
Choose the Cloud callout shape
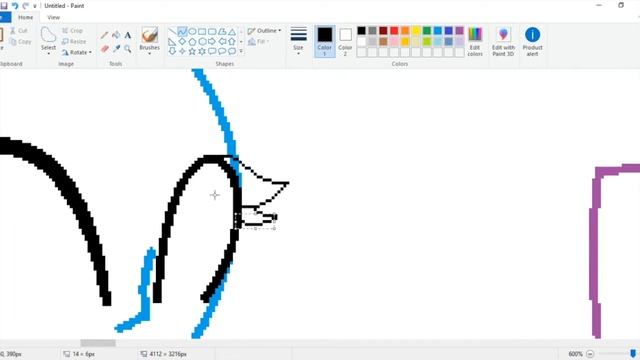(x=231, y=51)
